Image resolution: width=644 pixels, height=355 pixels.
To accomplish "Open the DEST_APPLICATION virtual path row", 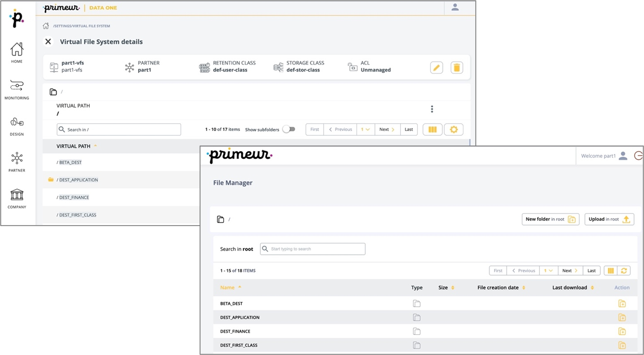I will pos(78,180).
